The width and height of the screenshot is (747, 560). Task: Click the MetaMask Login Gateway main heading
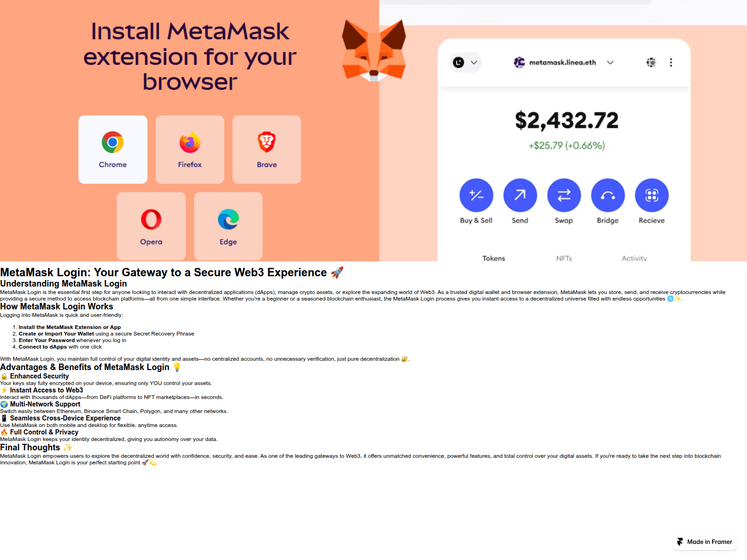point(172,273)
